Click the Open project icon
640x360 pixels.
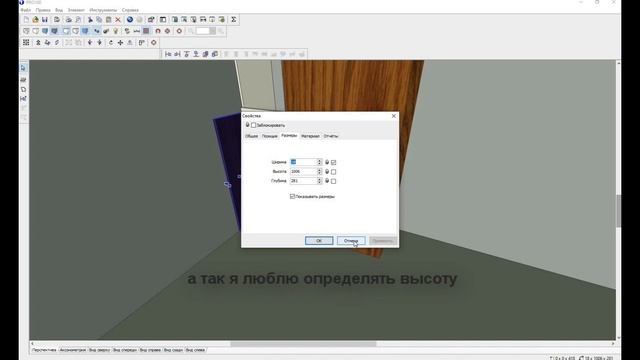(x=36, y=20)
